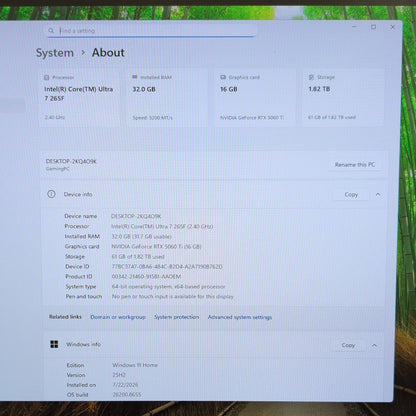Image resolution: width=416 pixels, height=416 pixels.
Task: Focus the Find a setting search box
Action: 152,31
